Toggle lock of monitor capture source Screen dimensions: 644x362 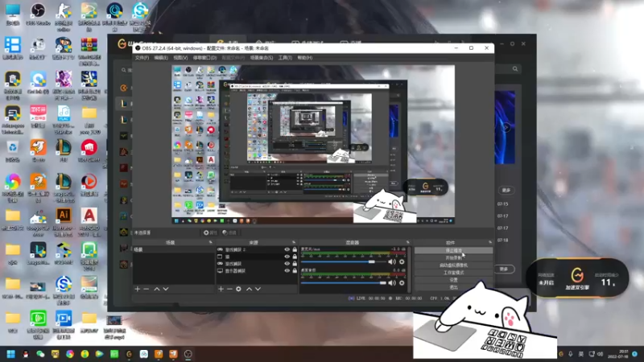click(x=295, y=270)
